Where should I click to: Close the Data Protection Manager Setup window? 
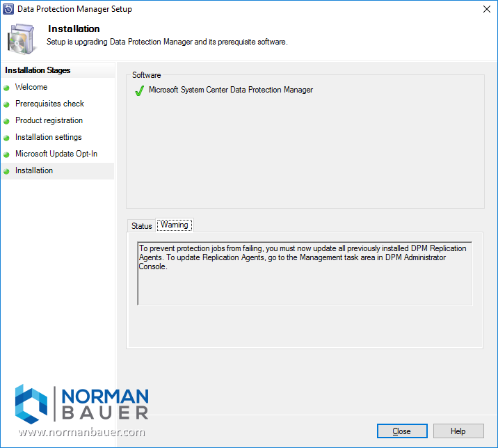point(487,9)
